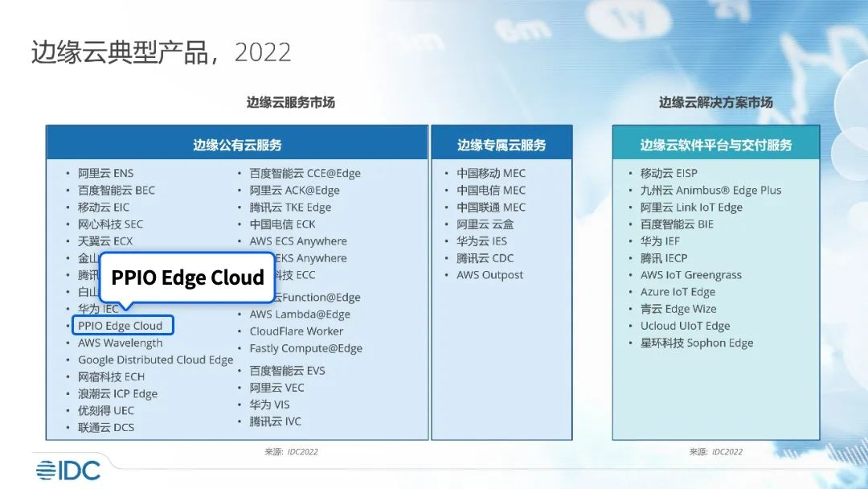
Task: Click the 中国联通 MEC entry
Action: [x=491, y=208]
